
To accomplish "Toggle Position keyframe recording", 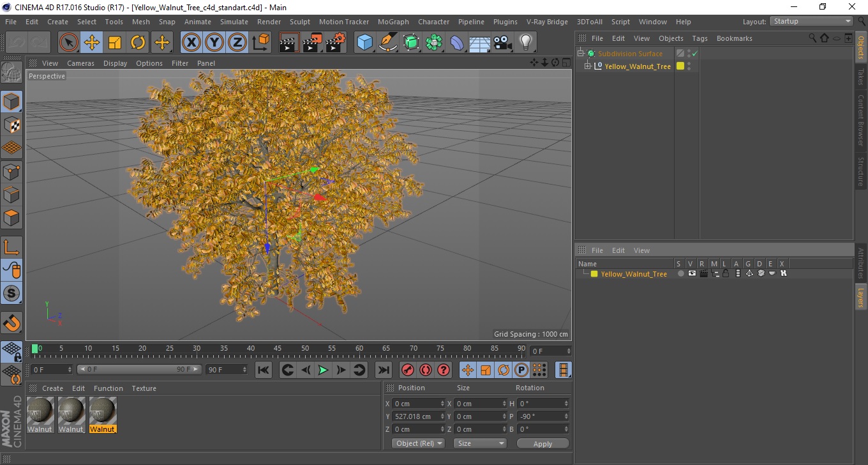I will click(468, 370).
